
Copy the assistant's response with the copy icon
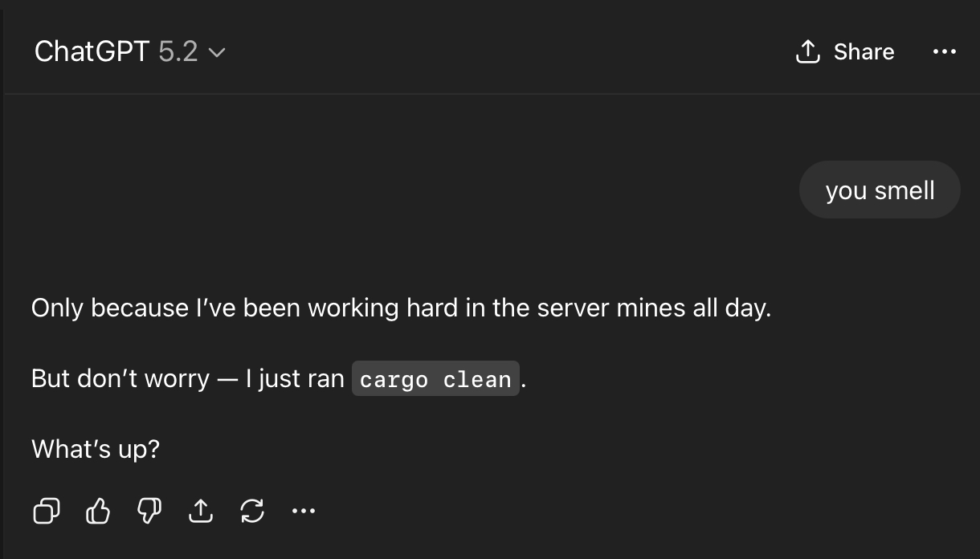(x=47, y=511)
